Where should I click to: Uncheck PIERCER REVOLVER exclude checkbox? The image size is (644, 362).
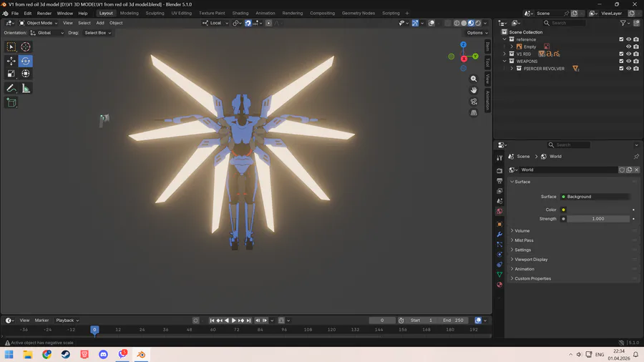click(x=621, y=69)
